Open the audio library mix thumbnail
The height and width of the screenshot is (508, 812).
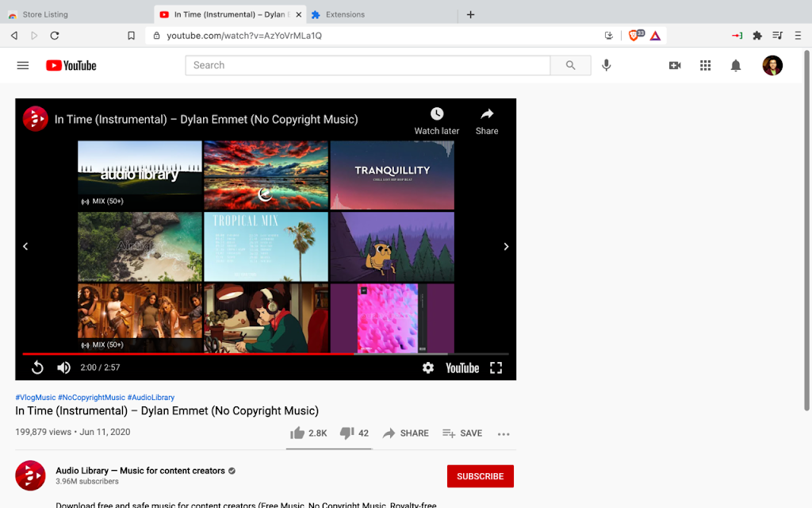[x=140, y=175]
